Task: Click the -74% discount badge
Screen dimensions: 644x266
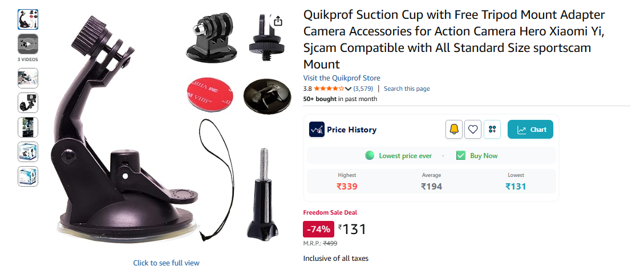Action: point(318,229)
